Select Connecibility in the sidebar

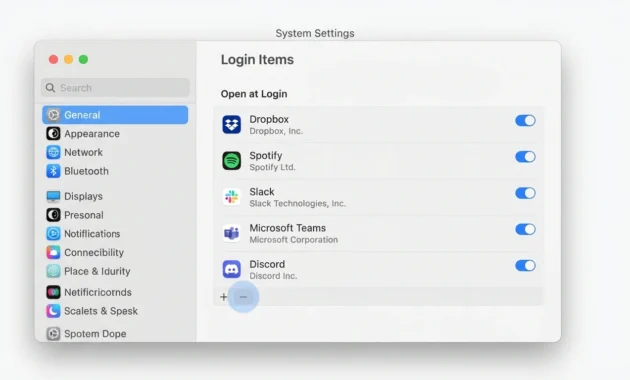tap(94, 253)
